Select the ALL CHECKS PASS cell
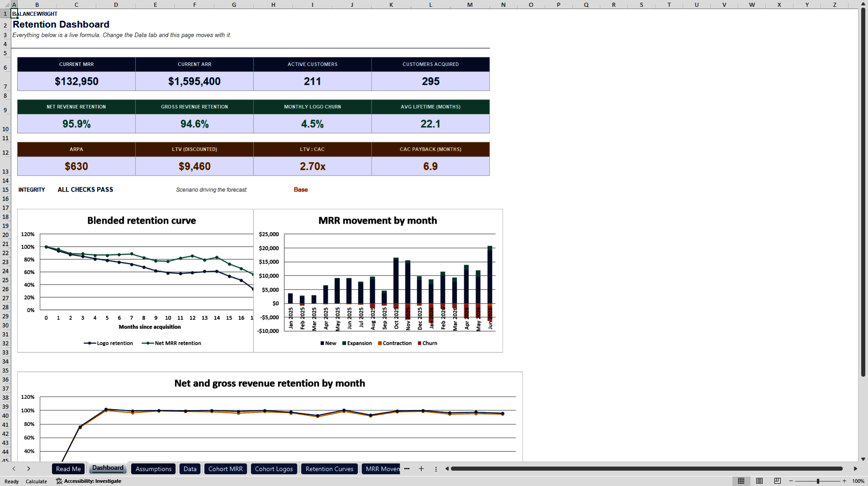The image size is (868, 486). (x=85, y=190)
